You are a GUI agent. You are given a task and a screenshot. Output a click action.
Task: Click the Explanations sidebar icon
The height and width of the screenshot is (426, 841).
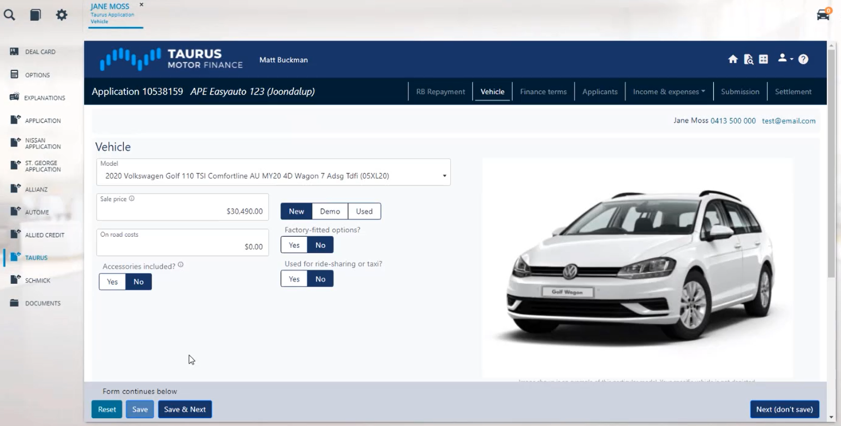tap(14, 97)
